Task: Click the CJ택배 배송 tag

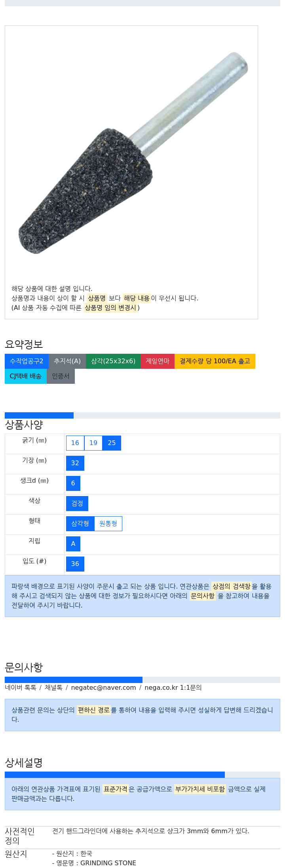Action: pyautogui.click(x=26, y=376)
